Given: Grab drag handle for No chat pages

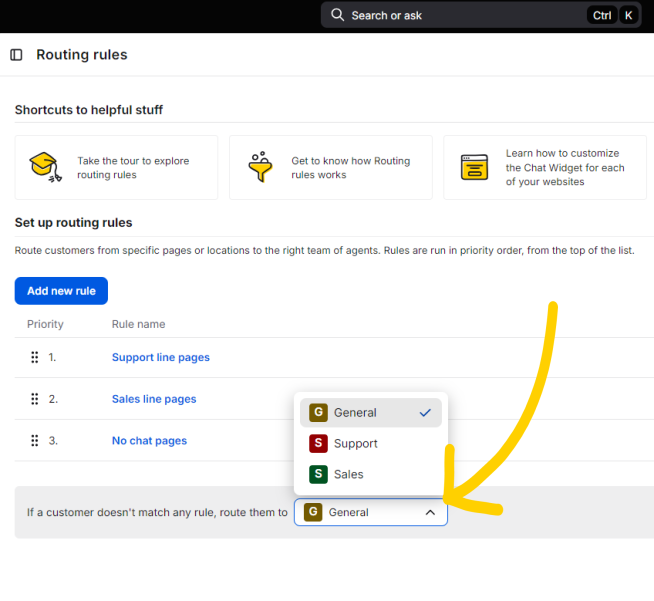Looking at the screenshot, I should tap(35, 440).
